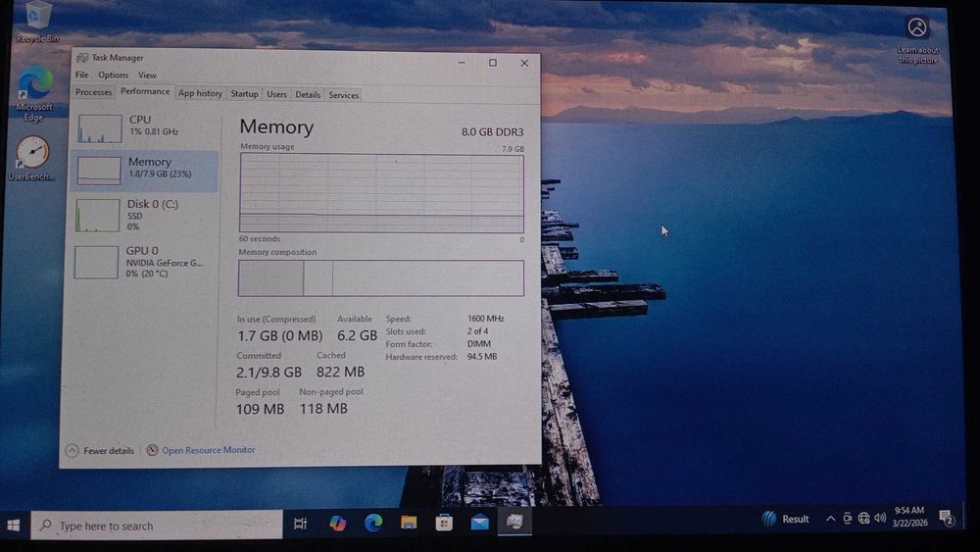This screenshot has width=980, height=552.
Task: Open Microsoft Edge from the taskbar
Action: click(373, 522)
